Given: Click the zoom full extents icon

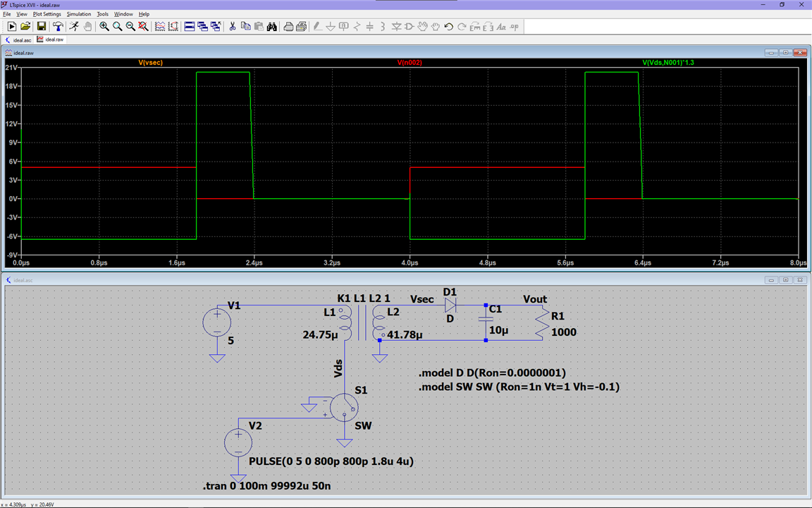Looking at the screenshot, I should (x=143, y=27).
